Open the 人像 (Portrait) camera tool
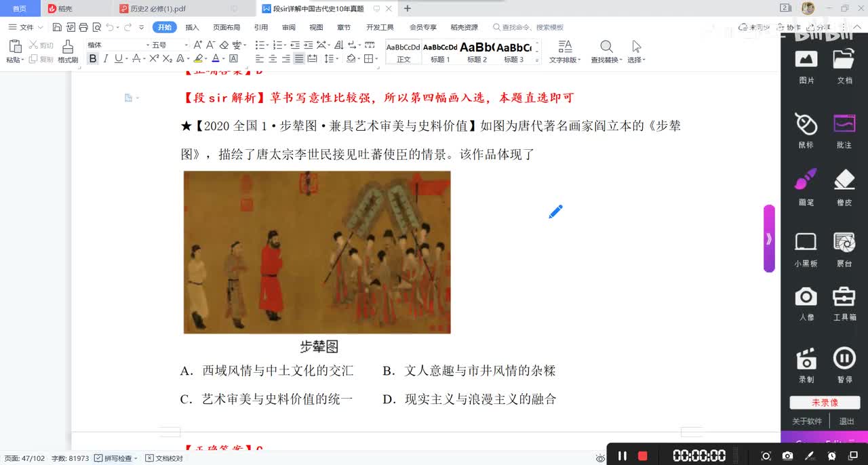This screenshot has width=868, height=465. coord(806,304)
